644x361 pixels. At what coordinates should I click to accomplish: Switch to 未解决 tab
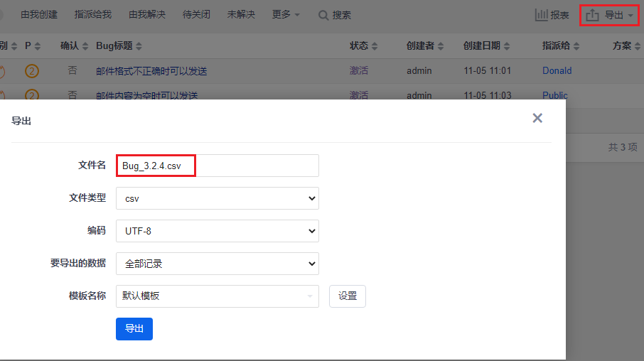click(241, 15)
